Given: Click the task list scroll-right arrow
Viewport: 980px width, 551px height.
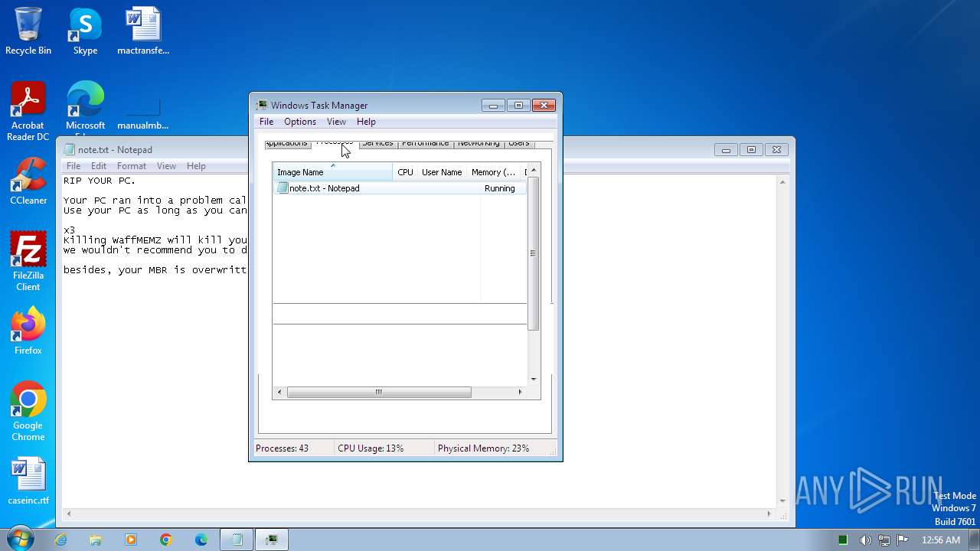Looking at the screenshot, I should pyautogui.click(x=520, y=392).
